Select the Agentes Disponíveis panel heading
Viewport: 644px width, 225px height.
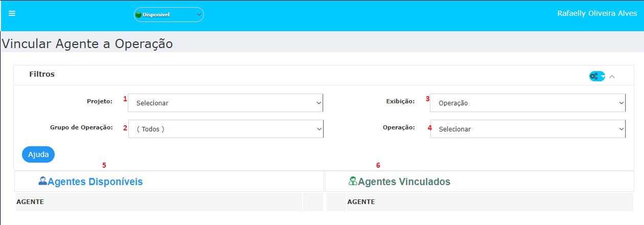[95, 182]
